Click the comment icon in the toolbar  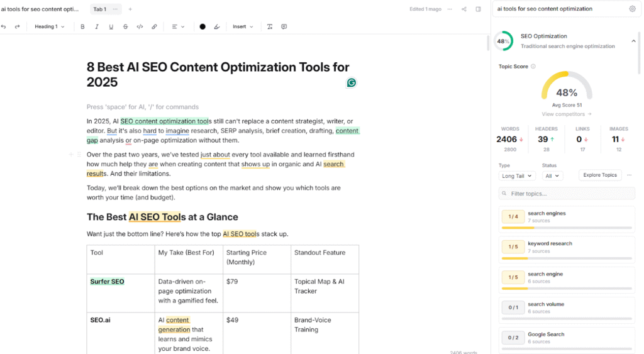pos(284,27)
